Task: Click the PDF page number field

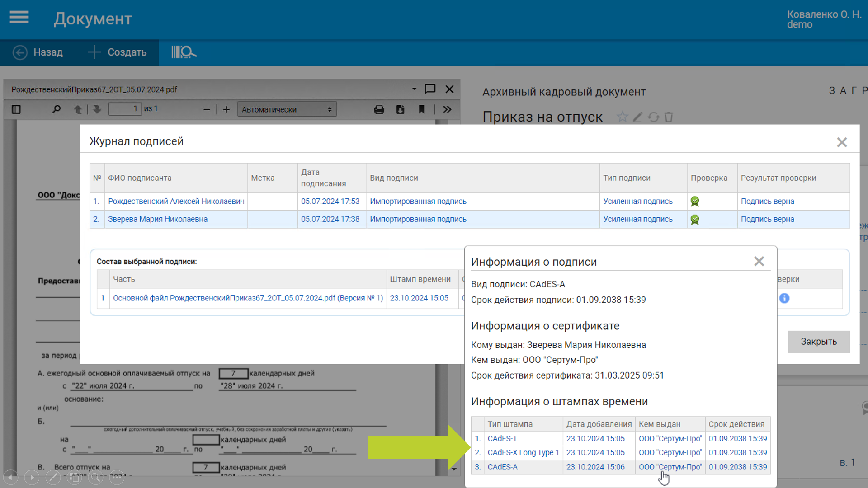Action: pos(125,109)
